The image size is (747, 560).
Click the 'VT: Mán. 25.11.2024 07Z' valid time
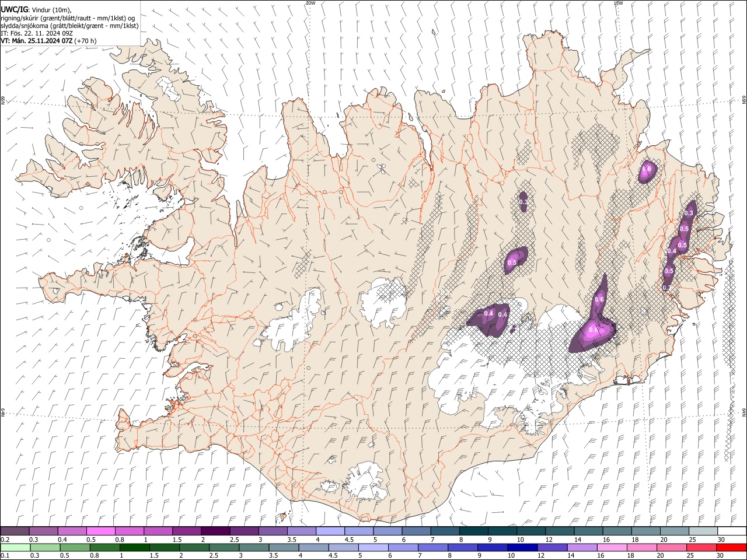click(x=37, y=41)
